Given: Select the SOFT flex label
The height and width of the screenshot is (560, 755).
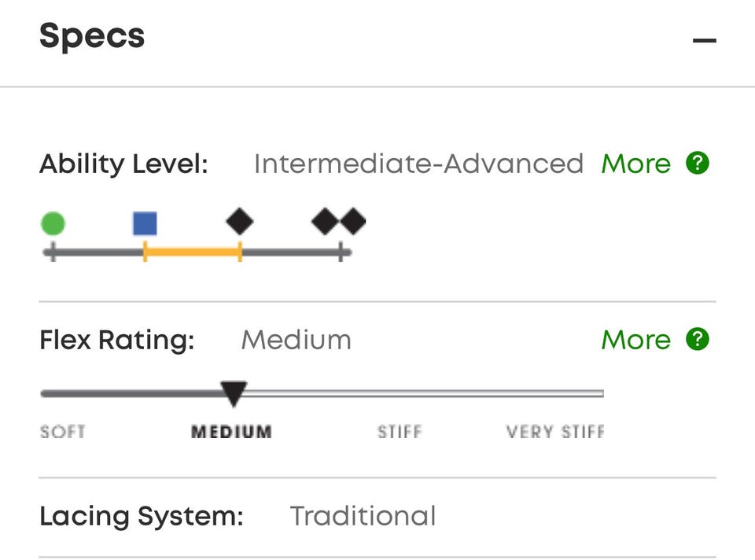Looking at the screenshot, I should (x=63, y=432).
